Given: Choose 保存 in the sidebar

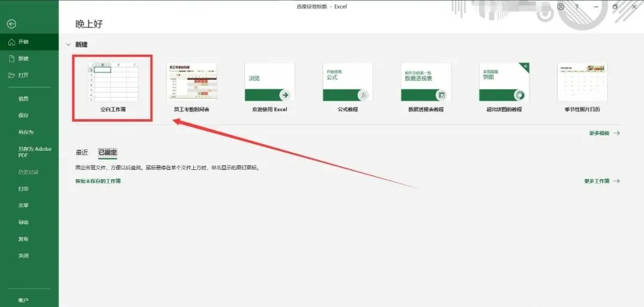Looking at the screenshot, I should [29, 116].
